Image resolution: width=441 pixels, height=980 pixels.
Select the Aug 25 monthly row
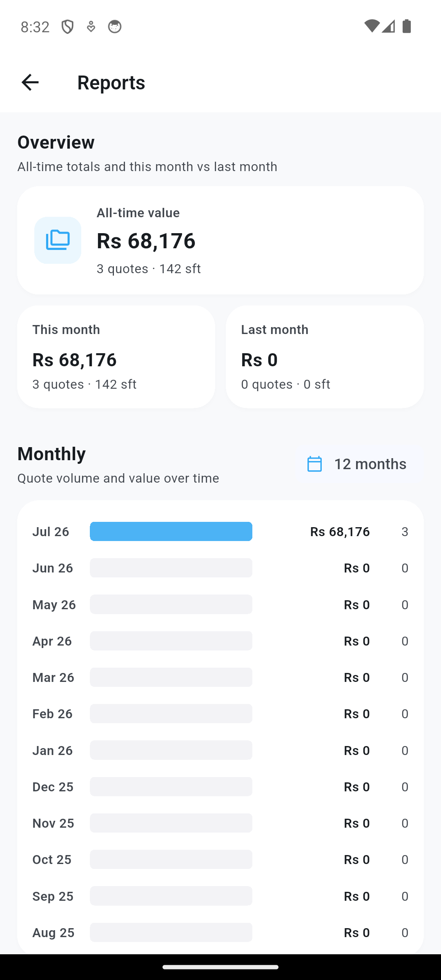point(220,933)
